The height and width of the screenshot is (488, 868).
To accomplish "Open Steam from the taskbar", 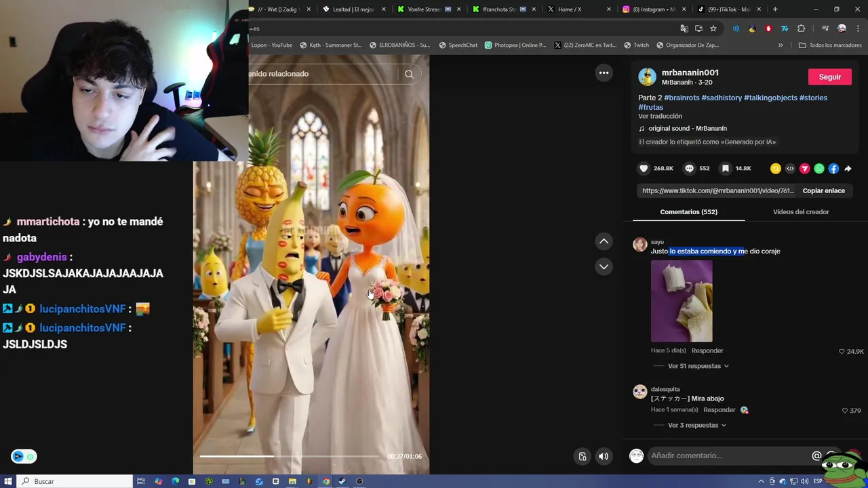I will [342, 481].
